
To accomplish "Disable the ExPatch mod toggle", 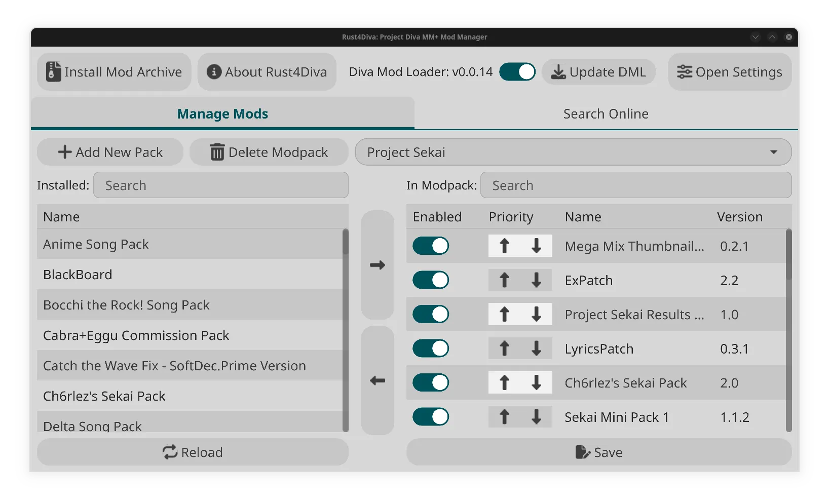I will pyautogui.click(x=431, y=280).
